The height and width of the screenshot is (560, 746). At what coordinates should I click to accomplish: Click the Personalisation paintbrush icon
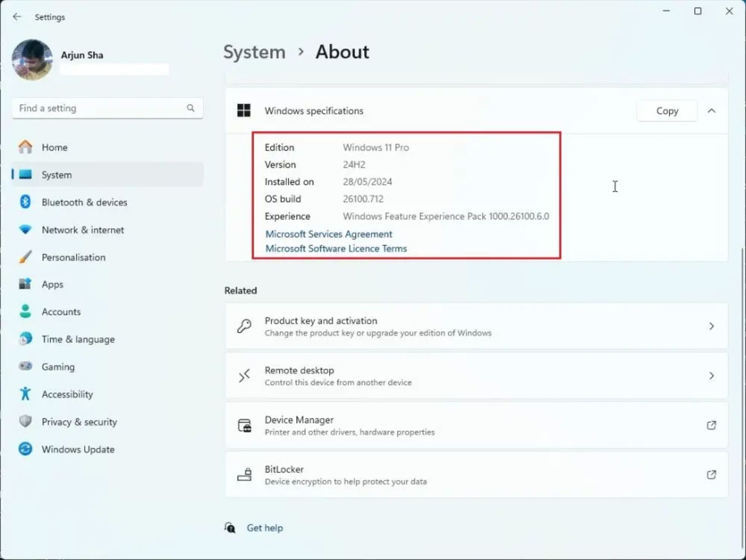(x=26, y=257)
